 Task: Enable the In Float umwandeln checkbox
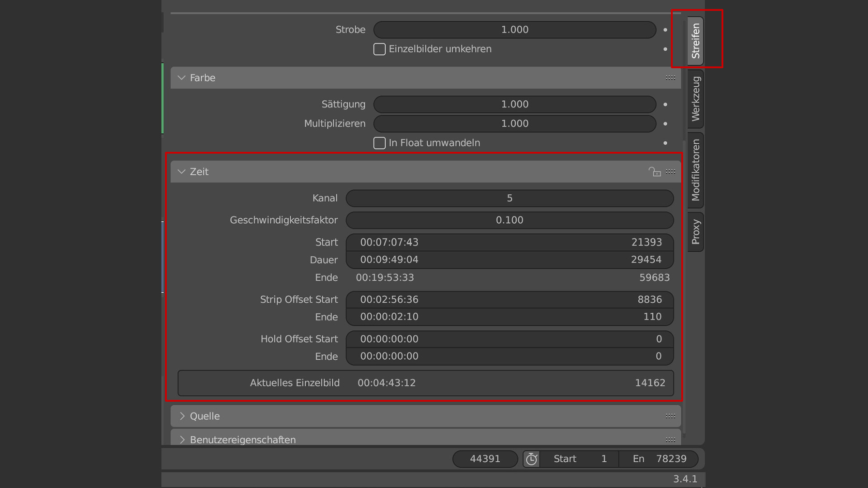[379, 143]
